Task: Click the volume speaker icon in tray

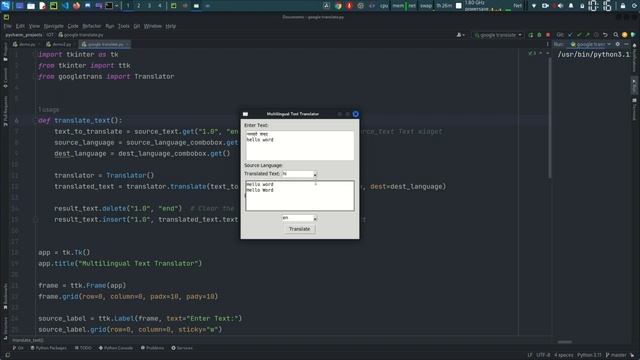Action: tap(561, 6)
